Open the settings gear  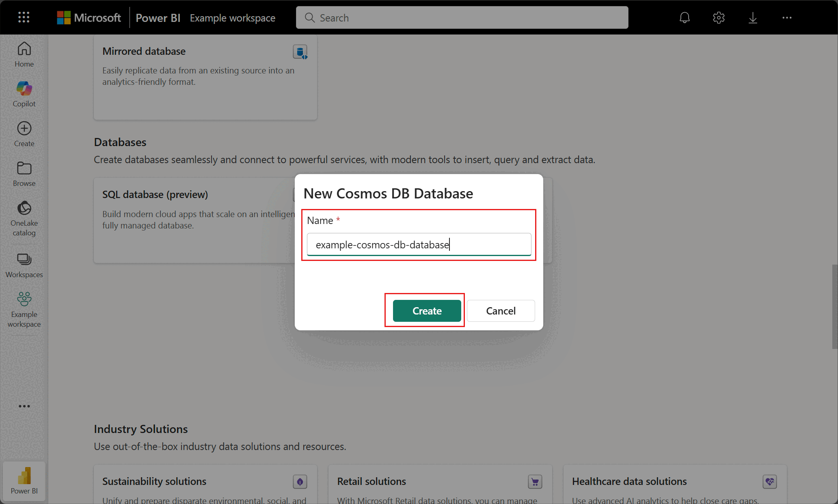tap(719, 18)
